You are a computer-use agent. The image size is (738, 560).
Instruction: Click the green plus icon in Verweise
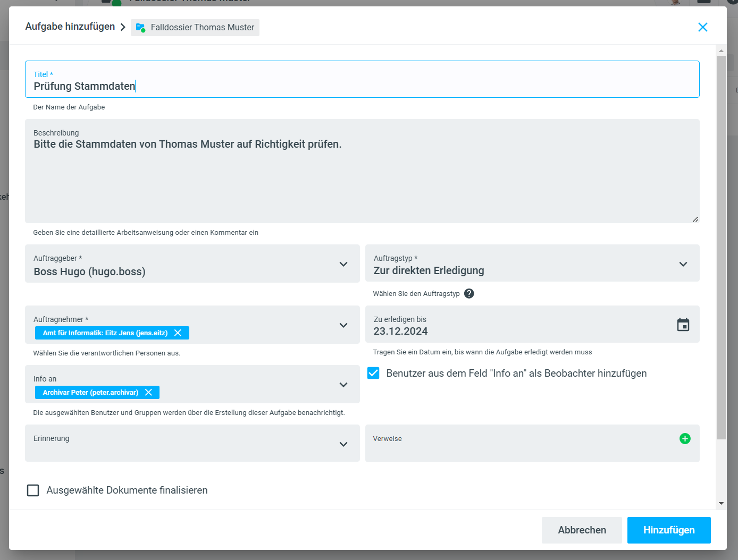point(685,438)
